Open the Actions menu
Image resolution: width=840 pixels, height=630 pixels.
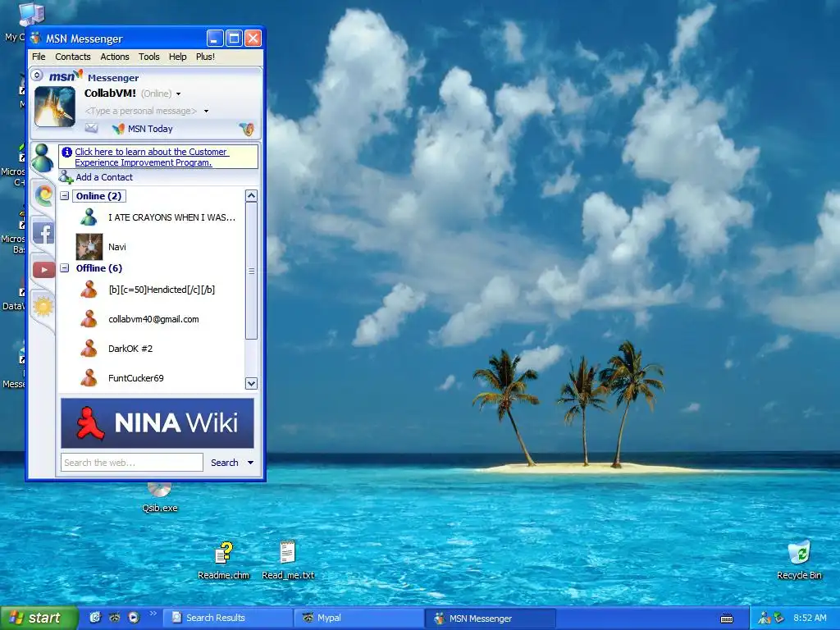point(115,57)
